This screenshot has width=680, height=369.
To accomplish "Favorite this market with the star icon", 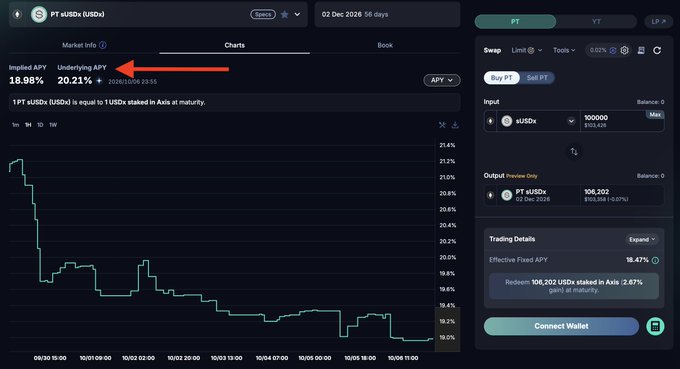I will point(284,14).
